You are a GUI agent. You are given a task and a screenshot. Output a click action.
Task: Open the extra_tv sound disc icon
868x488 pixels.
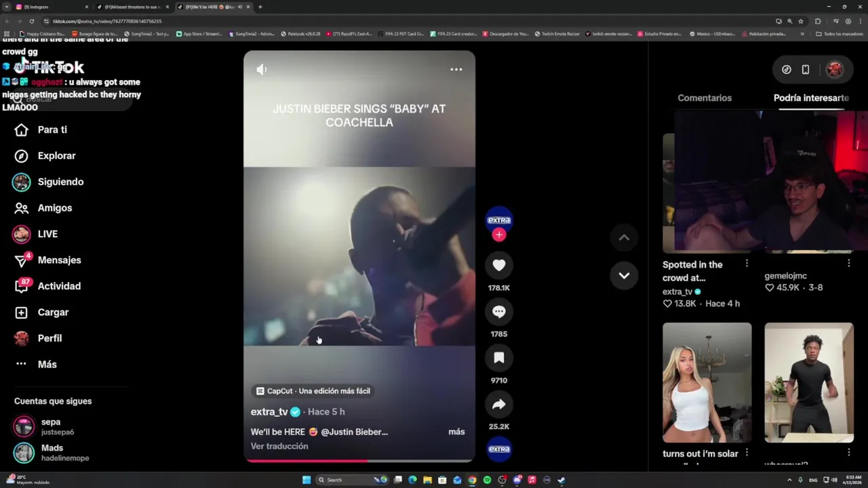point(499,449)
